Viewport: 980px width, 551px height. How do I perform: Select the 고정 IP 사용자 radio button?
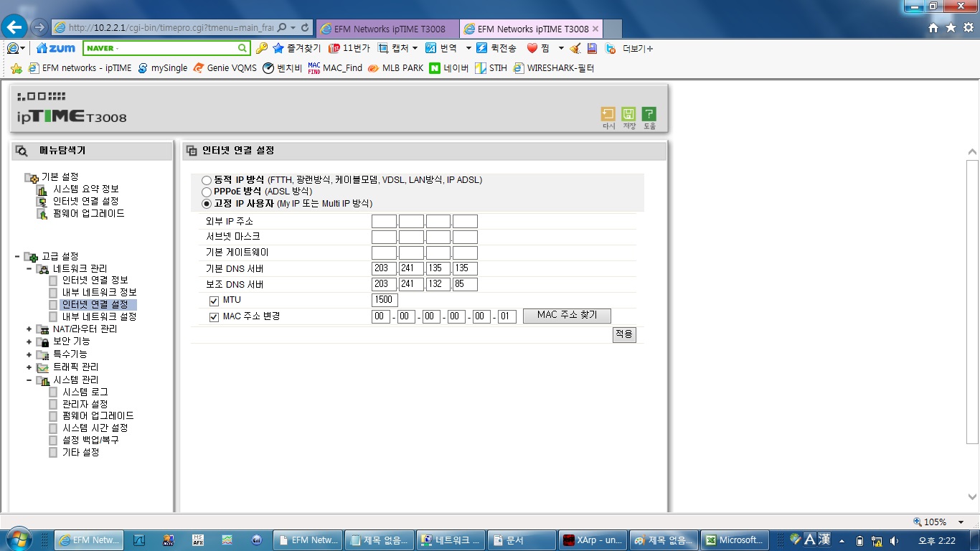(207, 204)
